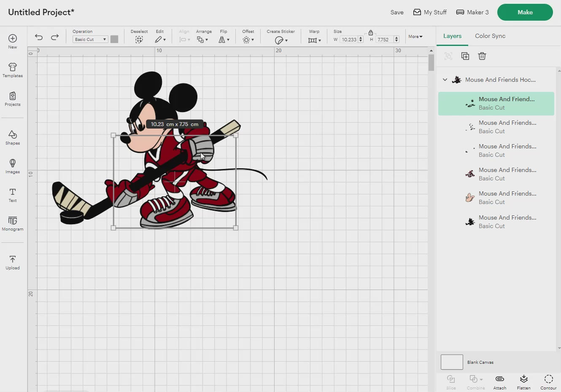Viewport: 561px width, 392px height.
Task: Switch to the Color Sync tab
Action: click(x=490, y=36)
